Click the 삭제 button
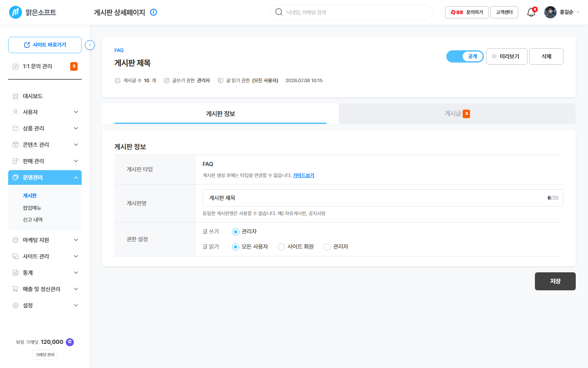This screenshot has width=588, height=368. (546, 56)
